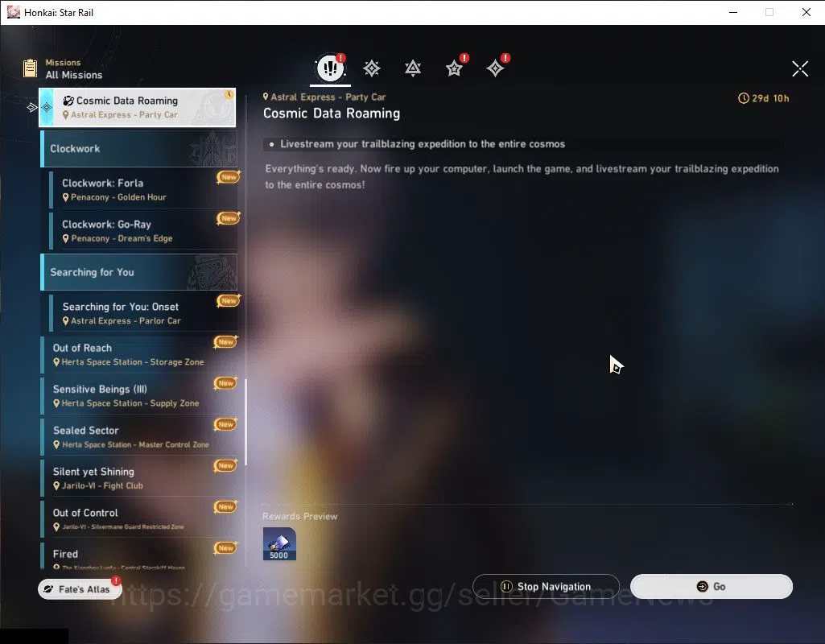This screenshot has height=644, width=825.
Task: Switch to the Trailblaze missions tab icon
Action: 372,68
